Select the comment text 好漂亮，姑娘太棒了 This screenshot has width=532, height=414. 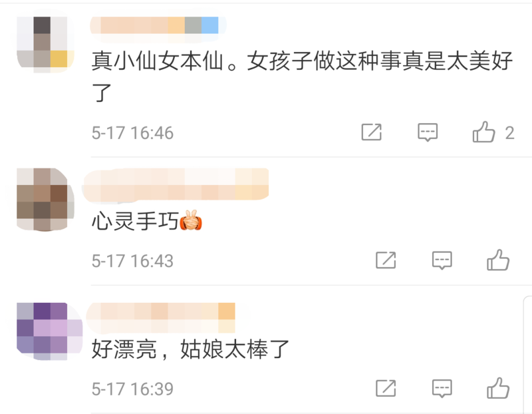(x=190, y=349)
